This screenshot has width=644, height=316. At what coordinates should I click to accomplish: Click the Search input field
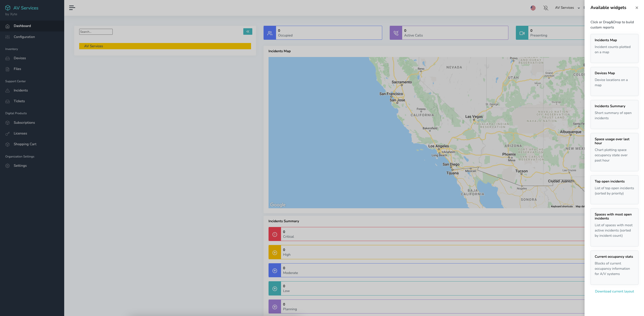(x=96, y=31)
